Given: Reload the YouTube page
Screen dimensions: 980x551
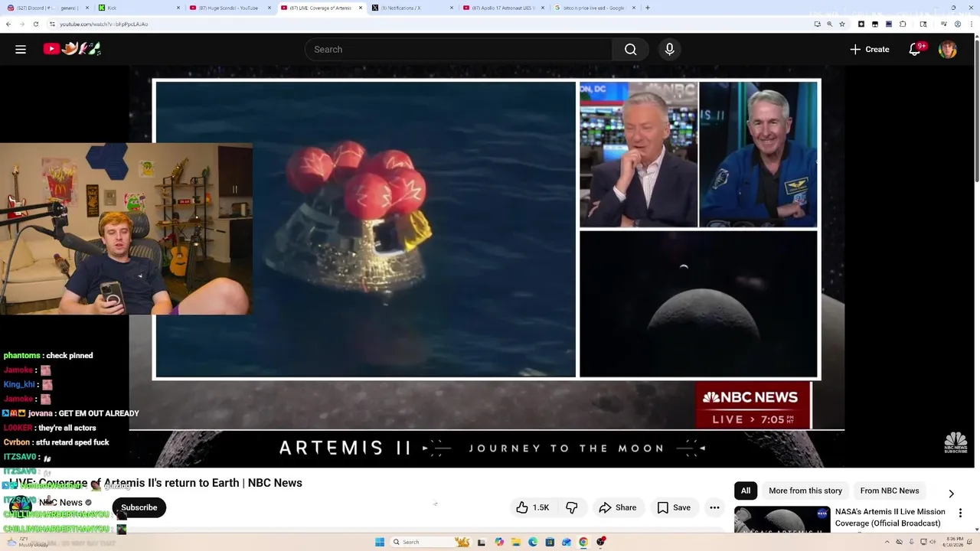Looking at the screenshot, I should 35,24.
